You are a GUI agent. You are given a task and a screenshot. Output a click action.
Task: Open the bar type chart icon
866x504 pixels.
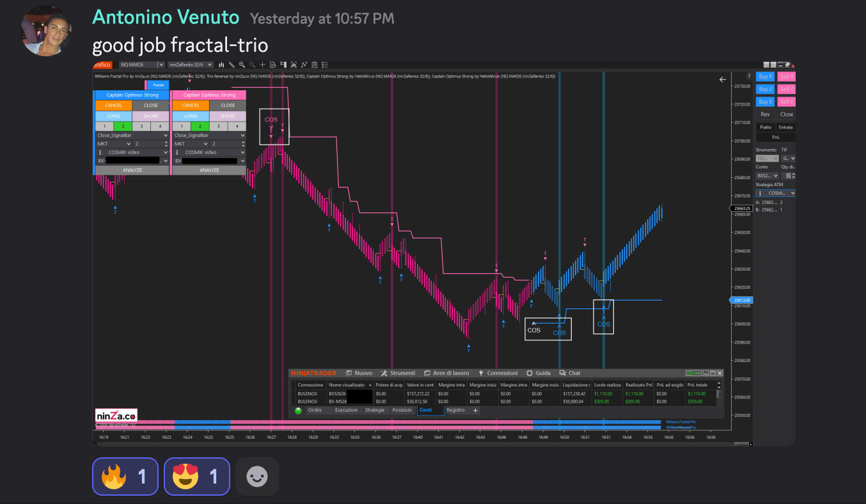(x=221, y=65)
